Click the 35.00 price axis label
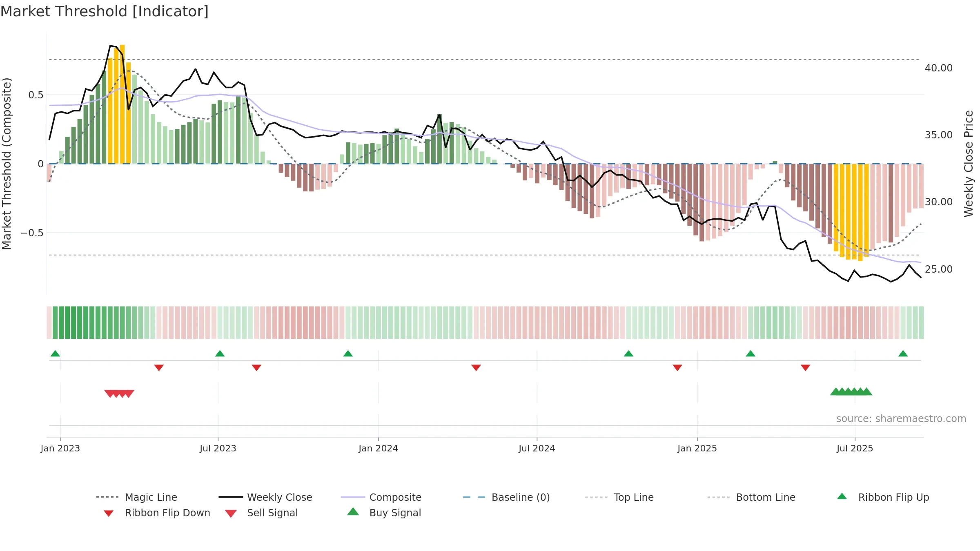The height and width of the screenshot is (551, 980). [x=939, y=135]
